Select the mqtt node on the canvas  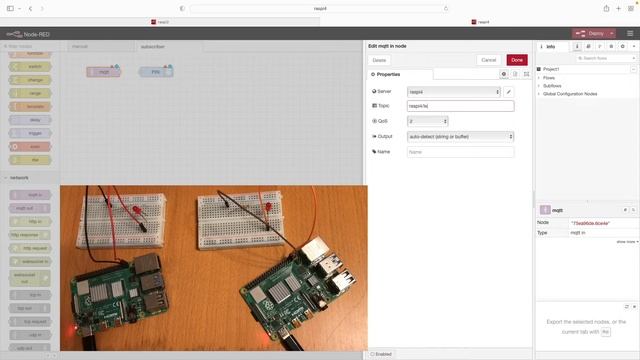[x=104, y=72]
